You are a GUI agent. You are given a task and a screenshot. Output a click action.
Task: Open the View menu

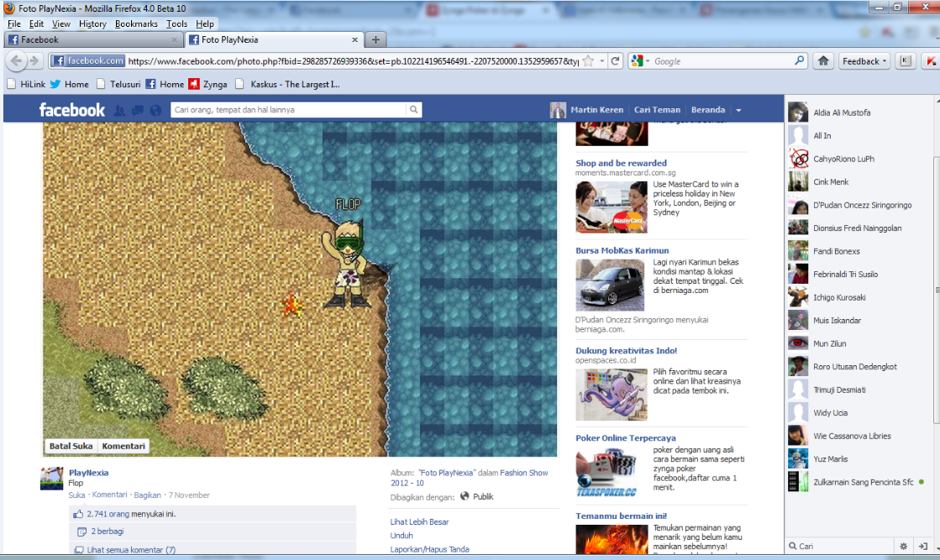click(x=60, y=24)
